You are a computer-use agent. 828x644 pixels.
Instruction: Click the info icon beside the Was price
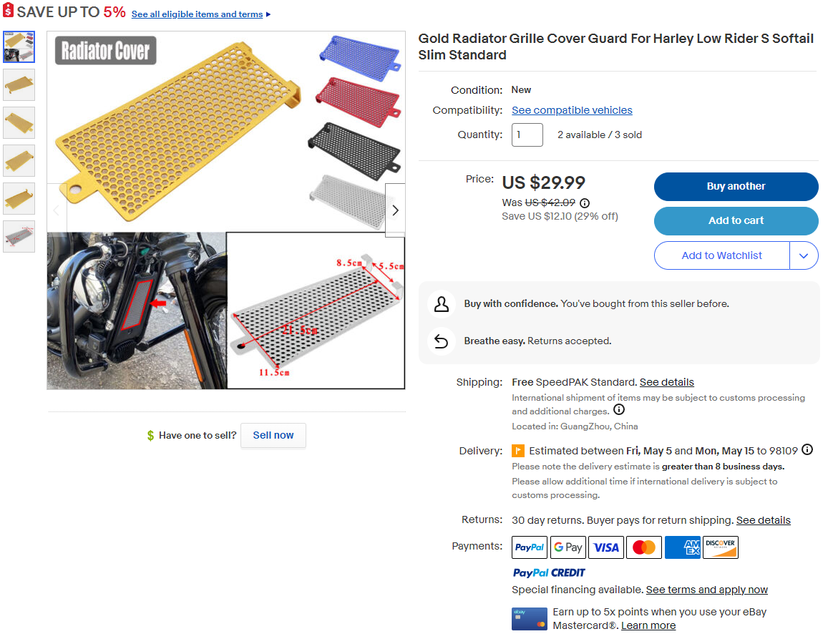pos(585,203)
